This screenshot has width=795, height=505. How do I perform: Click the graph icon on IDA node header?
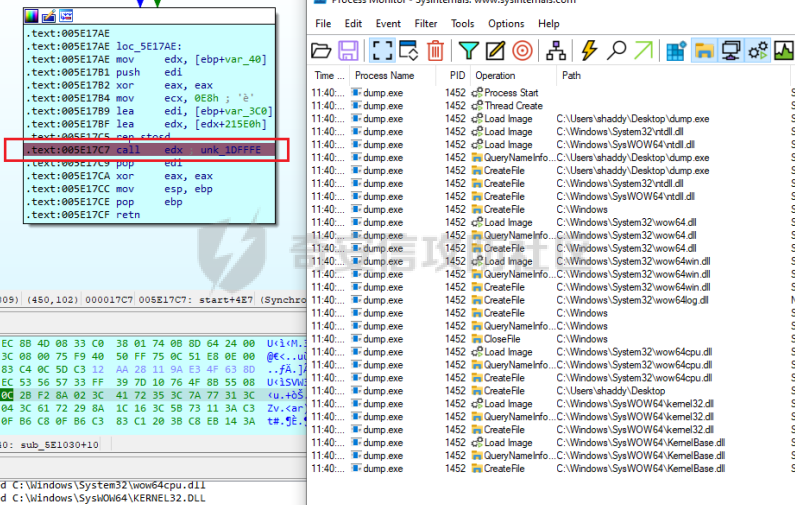(x=66, y=16)
